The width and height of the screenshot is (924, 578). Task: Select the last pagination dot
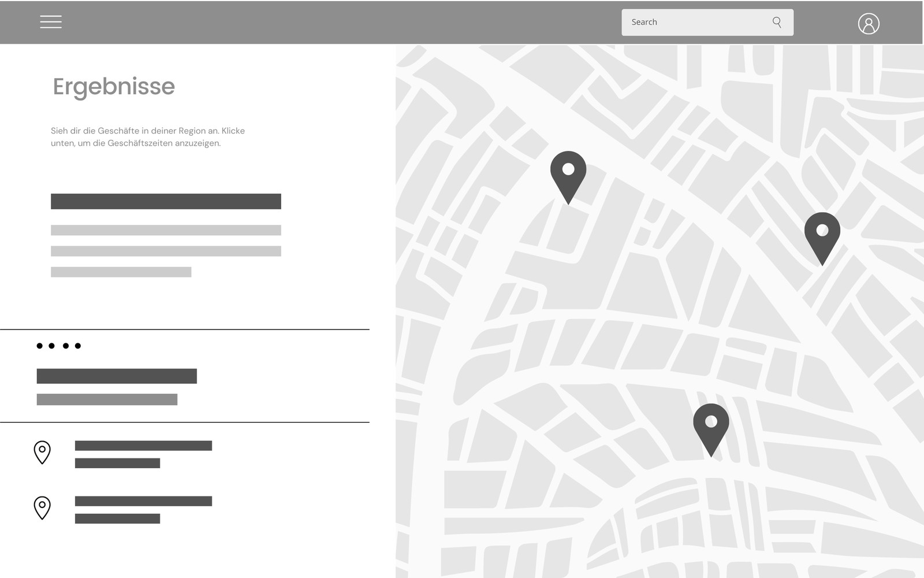pos(79,346)
